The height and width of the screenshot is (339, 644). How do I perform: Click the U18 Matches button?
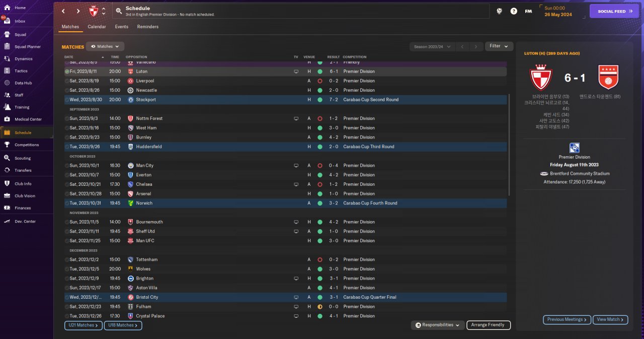tap(123, 325)
